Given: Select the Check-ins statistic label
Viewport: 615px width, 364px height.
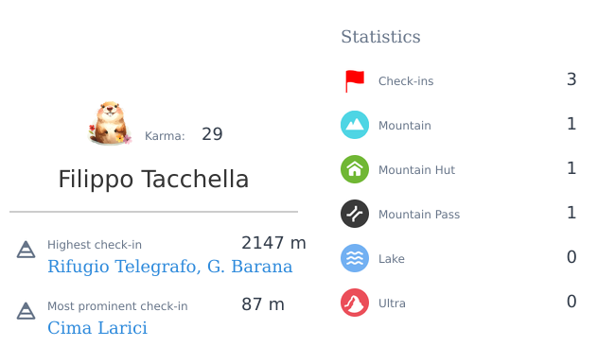Looking at the screenshot, I should click(406, 81).
